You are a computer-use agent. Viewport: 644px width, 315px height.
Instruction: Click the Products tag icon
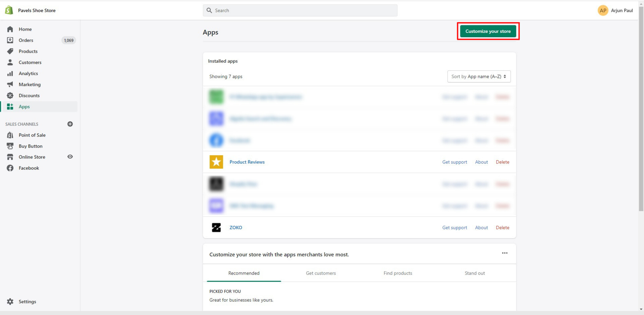(x=10, y=51)
